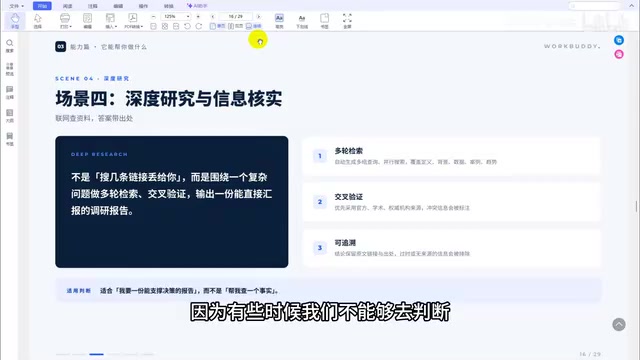Activate the Select (选择) cursor tool
Viewport: 640px width, 360px height.
tap(38, 20)
